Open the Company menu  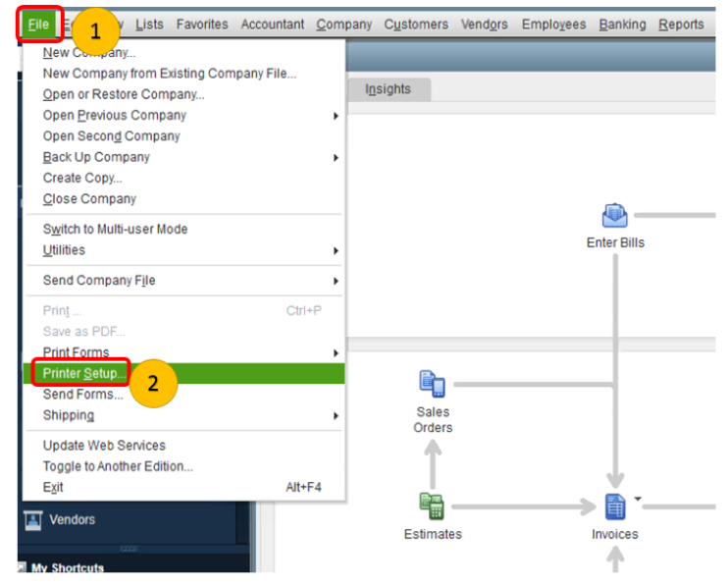coord(344,25)
